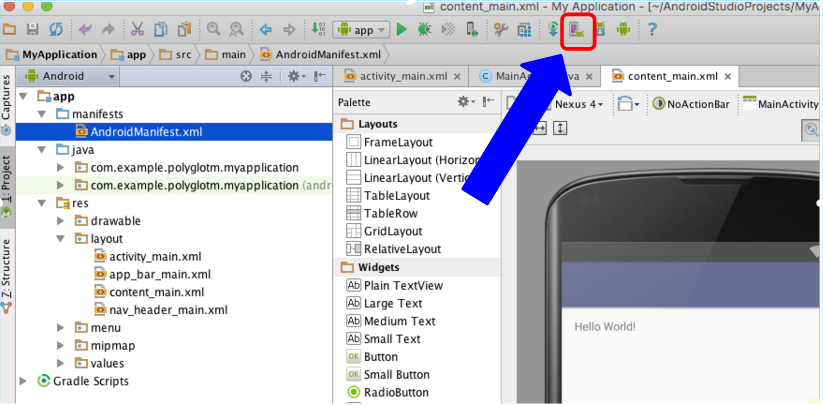Toggle the 1: Project side tab
This screenshot has height=405, width=823.
(7, 187)
